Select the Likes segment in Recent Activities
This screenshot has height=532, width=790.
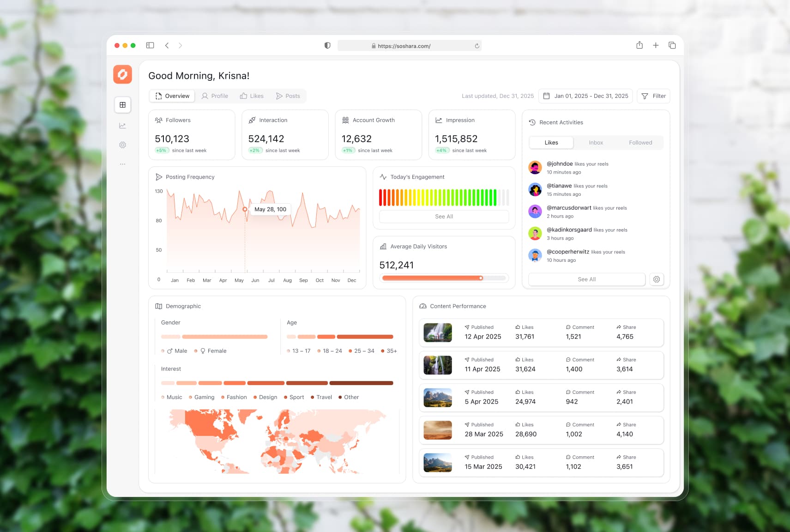pos(551,143)
